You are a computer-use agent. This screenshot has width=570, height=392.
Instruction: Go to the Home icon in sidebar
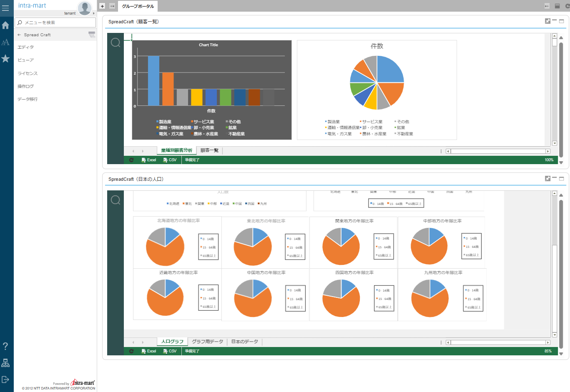[5, 25]
